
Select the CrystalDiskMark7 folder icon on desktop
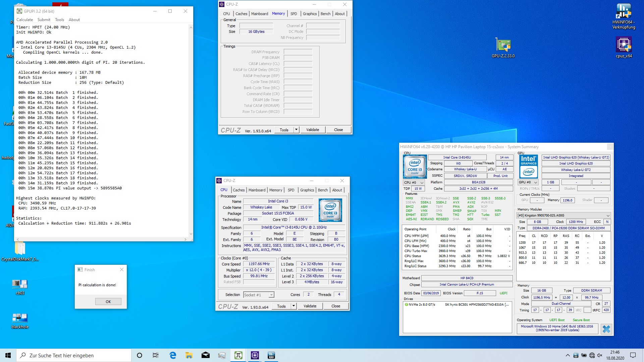(20, 251)
